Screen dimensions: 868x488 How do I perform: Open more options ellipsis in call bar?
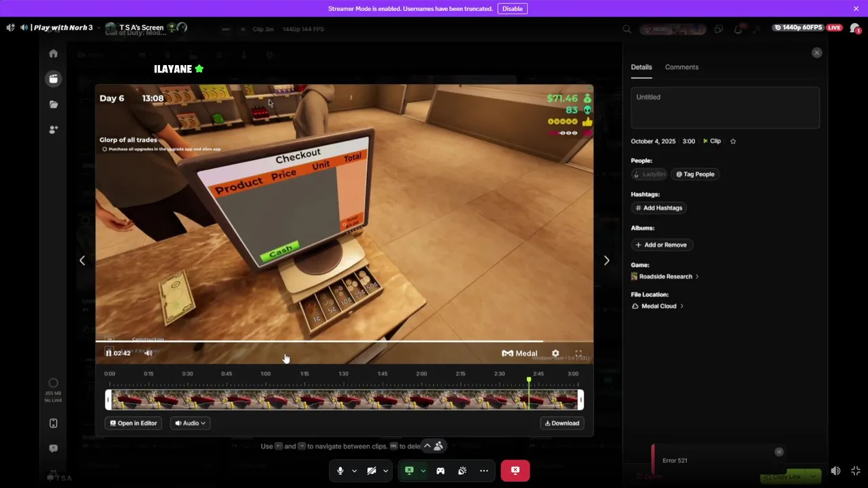[484, 470]
